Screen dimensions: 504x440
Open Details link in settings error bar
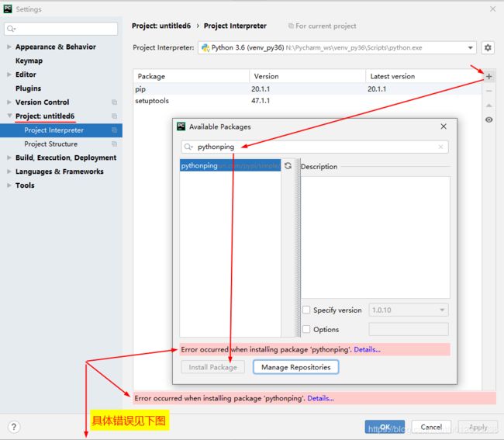point(320,399)
